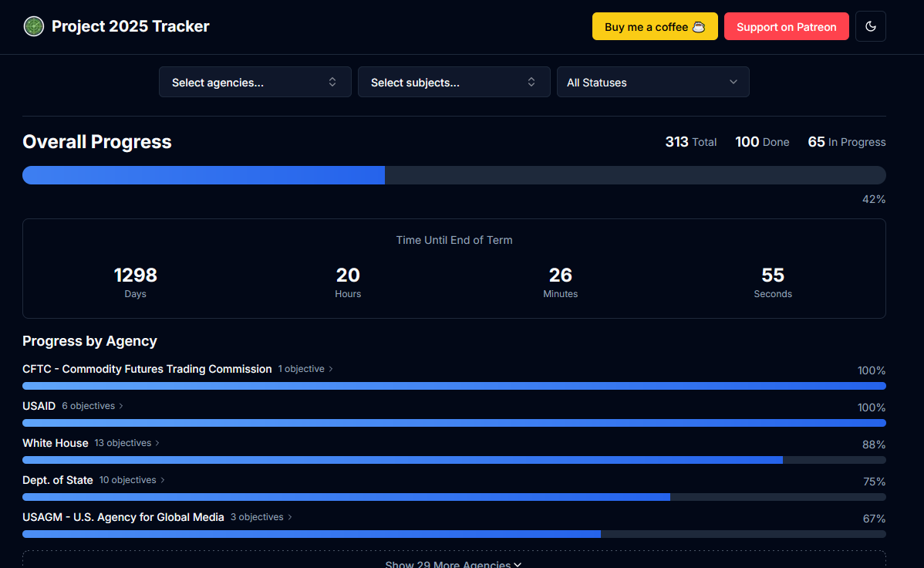924x568 pixels.
Task: Click the Project 2025 Tracker title
Action: (x=130, y=26)
